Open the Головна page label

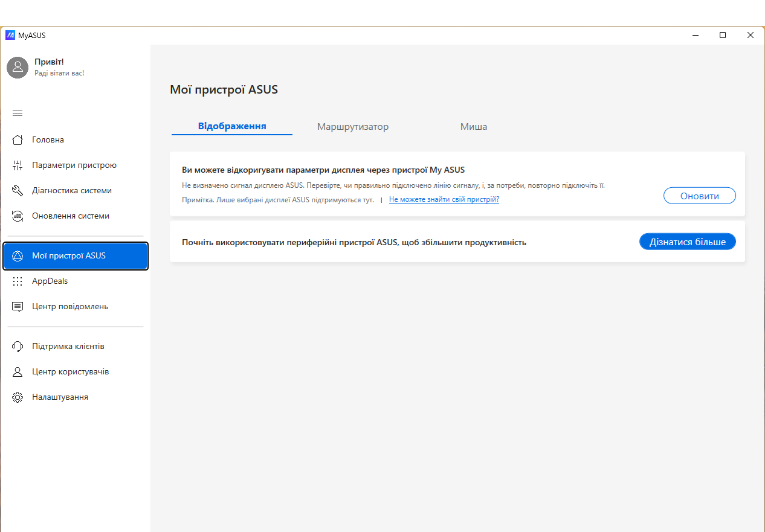[48, 139]
